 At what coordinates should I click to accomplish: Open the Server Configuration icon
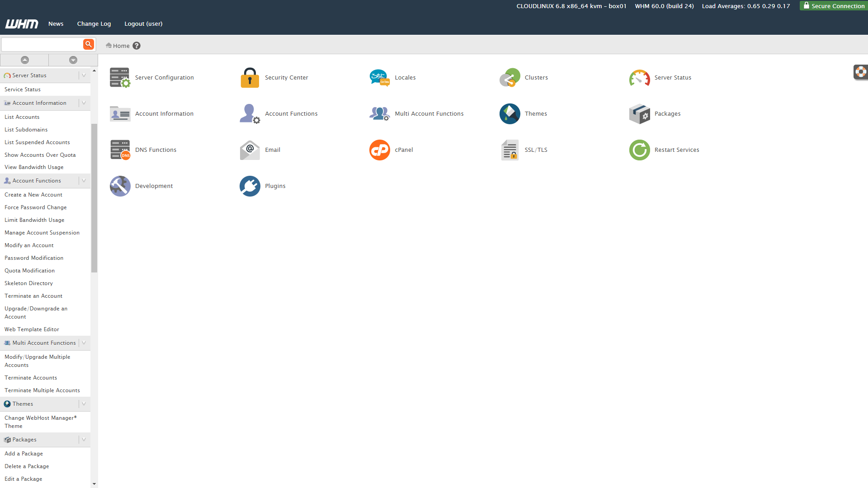click(120, 78)
